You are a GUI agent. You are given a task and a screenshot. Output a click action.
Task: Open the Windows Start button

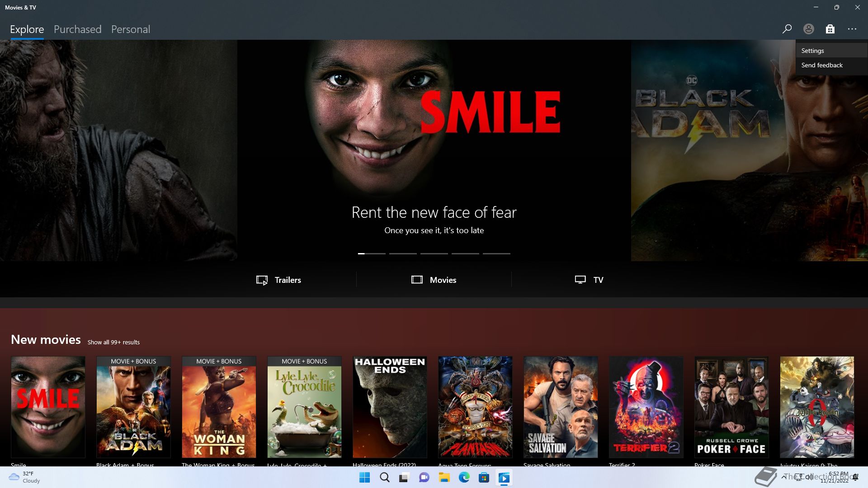364,478
